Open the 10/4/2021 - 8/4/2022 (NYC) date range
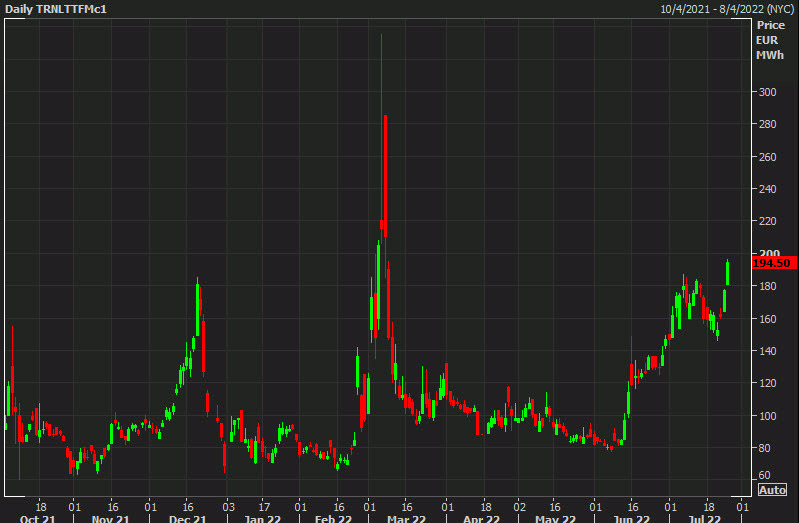Screen dimensions: 799x523 (x=727, y=9)
